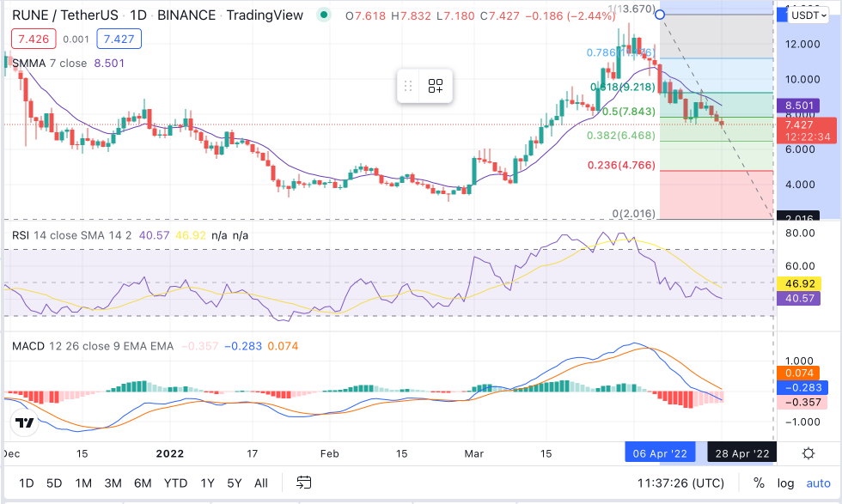
Task: Select the All time range
Action: [x=261, y=483]
